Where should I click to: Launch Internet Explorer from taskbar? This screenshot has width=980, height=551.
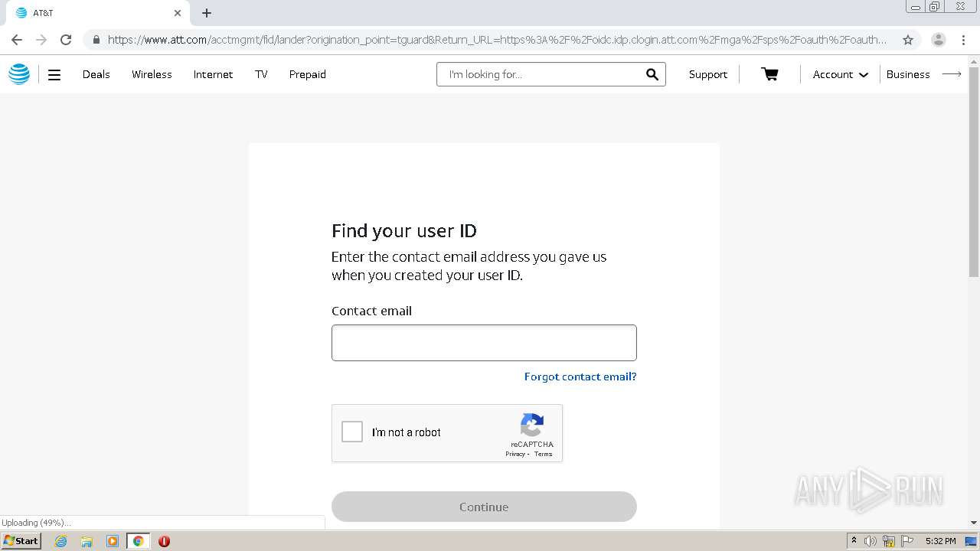(61, 541)
